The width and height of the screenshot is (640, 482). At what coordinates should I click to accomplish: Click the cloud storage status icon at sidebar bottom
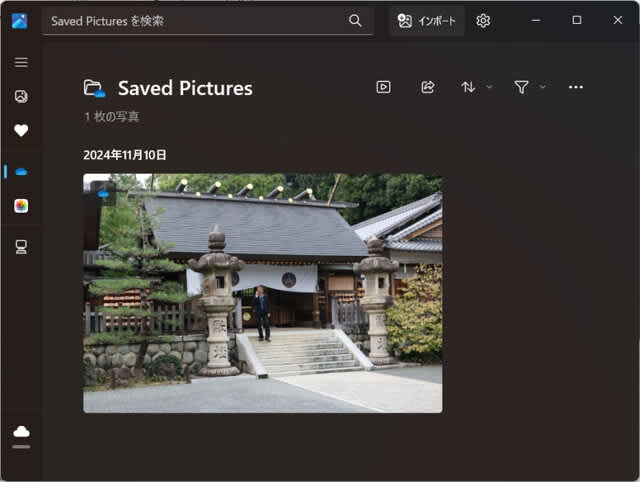point(21,431)
